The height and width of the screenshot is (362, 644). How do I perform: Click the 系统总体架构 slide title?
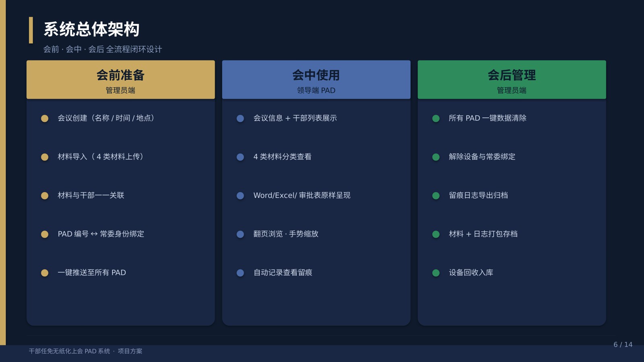(91, 29)
